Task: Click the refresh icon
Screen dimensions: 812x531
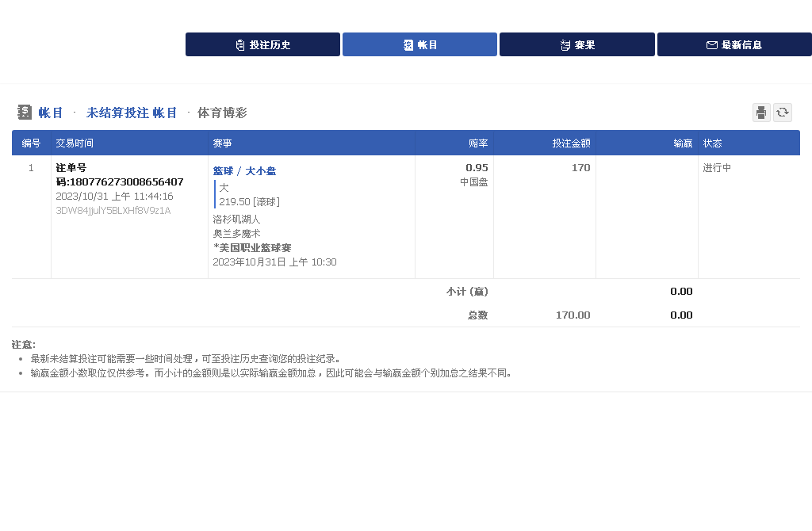Action: click(x=783, y=113)
